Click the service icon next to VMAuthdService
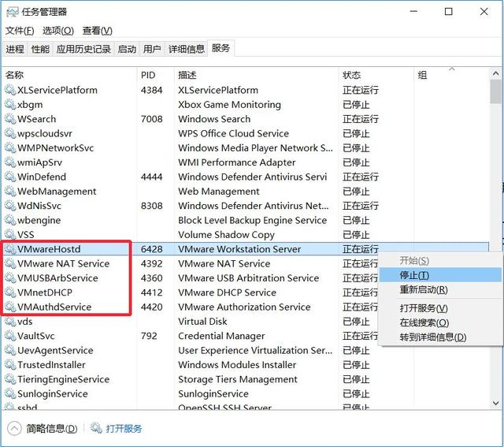This screenshot has height=447, width=504. pos(10,307)
